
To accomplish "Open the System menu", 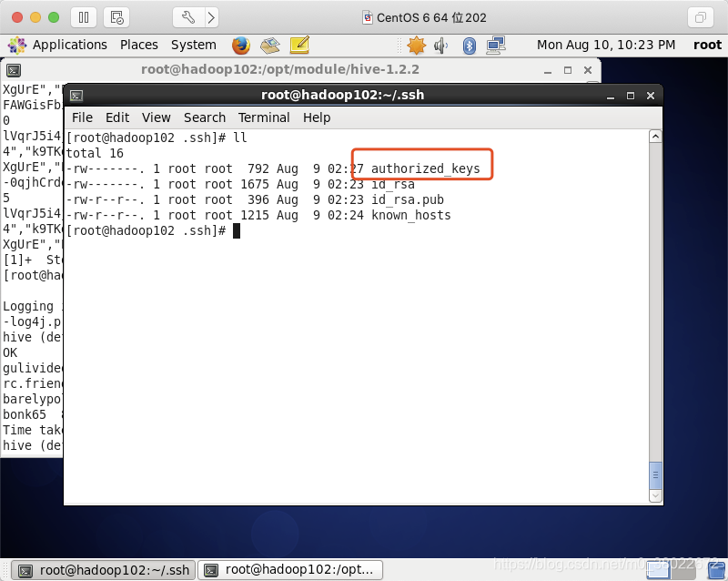I will coord(194,45).
